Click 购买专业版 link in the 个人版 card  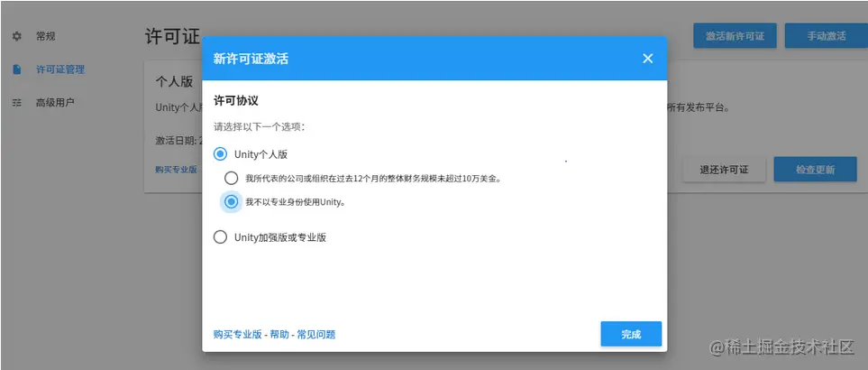(176, 170)
